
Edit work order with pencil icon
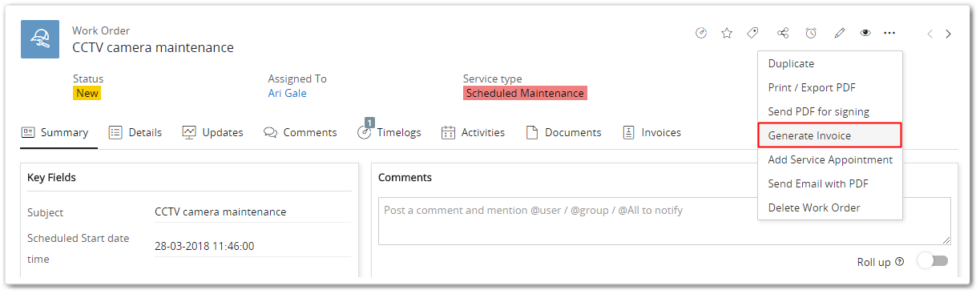tap(839, 33)
